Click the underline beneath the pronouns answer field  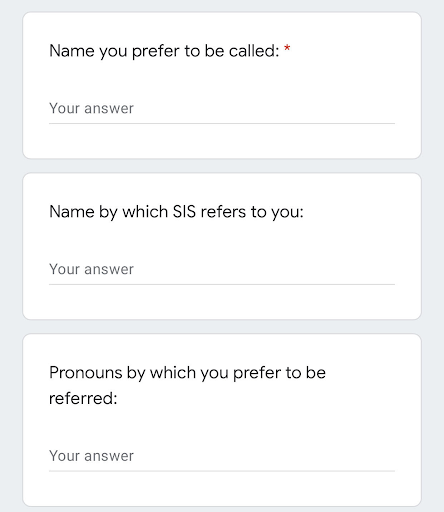pos(222,471)
